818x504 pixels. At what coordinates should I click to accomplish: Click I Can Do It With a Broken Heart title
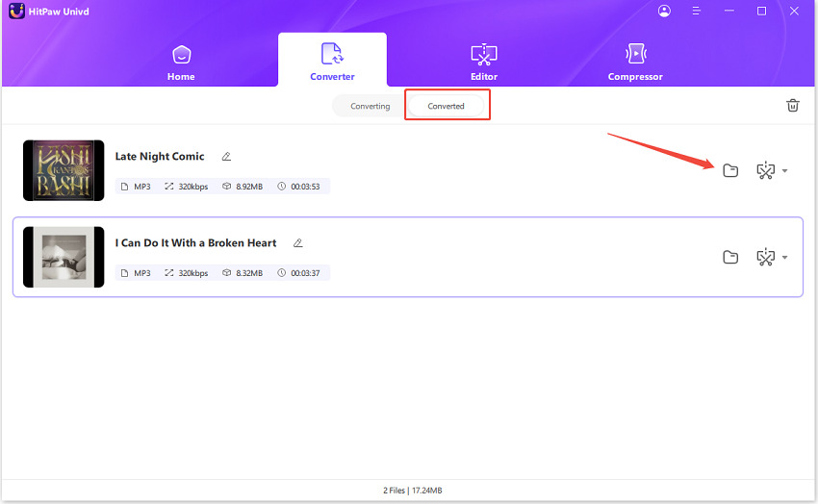pyautogui.click(x=195, y=243)
